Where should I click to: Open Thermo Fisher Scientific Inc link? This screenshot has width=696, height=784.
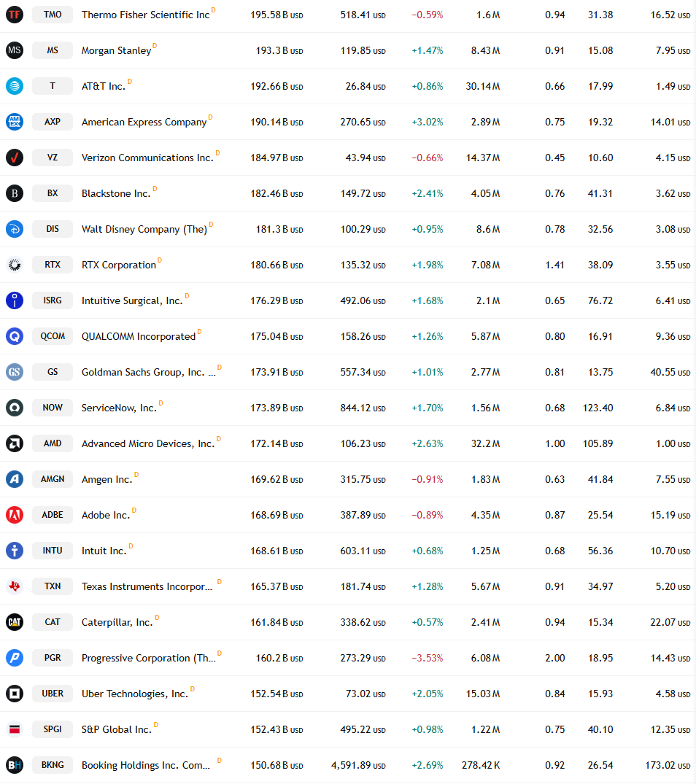click(145, 15)
